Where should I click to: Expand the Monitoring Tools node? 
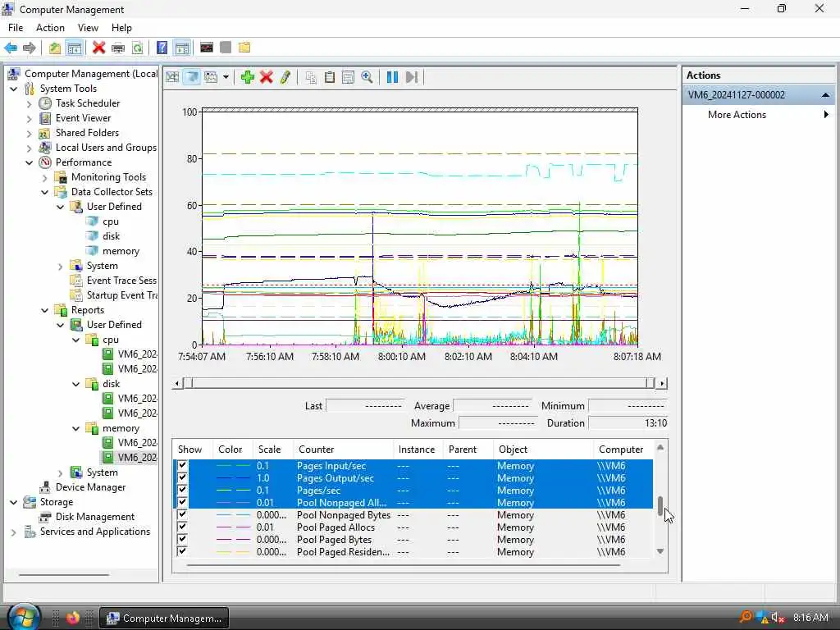(45, 178)
